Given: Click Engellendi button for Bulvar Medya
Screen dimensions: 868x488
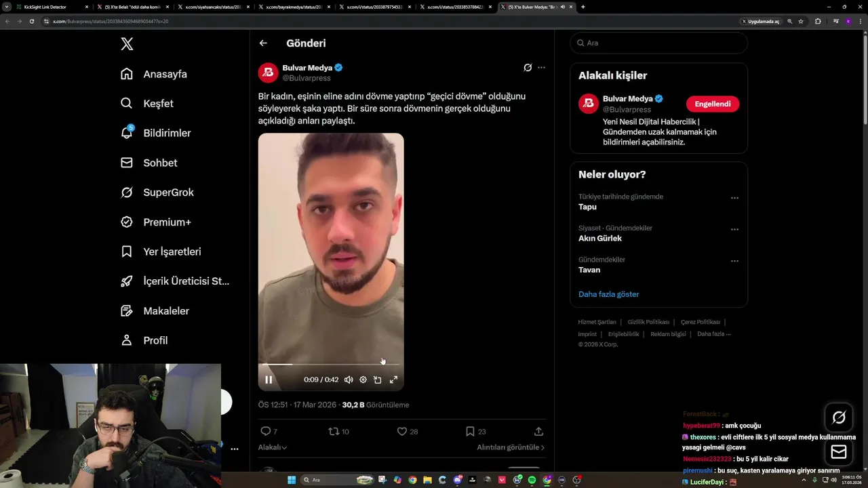Looking at the screenshot, I should [x=713, y=104].
